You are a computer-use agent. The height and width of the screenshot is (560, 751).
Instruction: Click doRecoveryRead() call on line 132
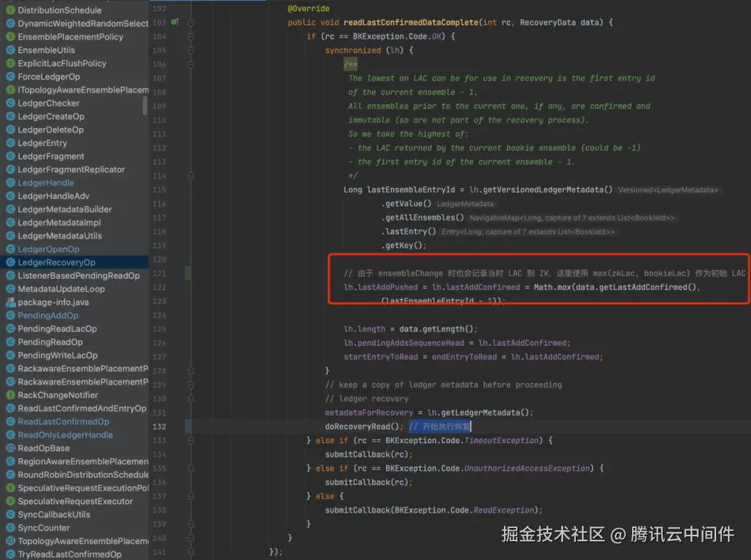click(364, 426)
